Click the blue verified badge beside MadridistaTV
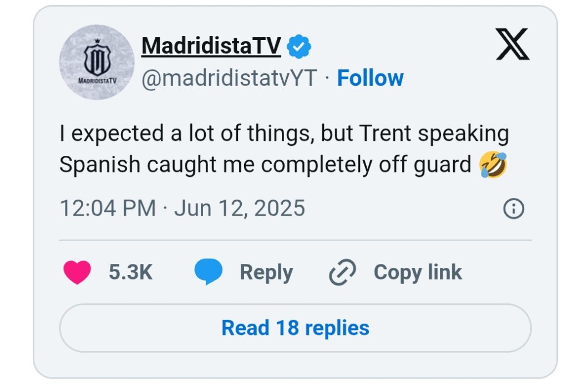This screenshot has width=568, height=392. click(x=299, y=47)
